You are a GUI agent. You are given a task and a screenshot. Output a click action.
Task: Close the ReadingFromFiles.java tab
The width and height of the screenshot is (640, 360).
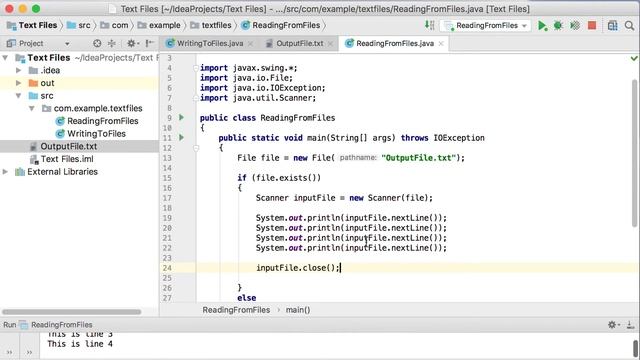[441, 44]
